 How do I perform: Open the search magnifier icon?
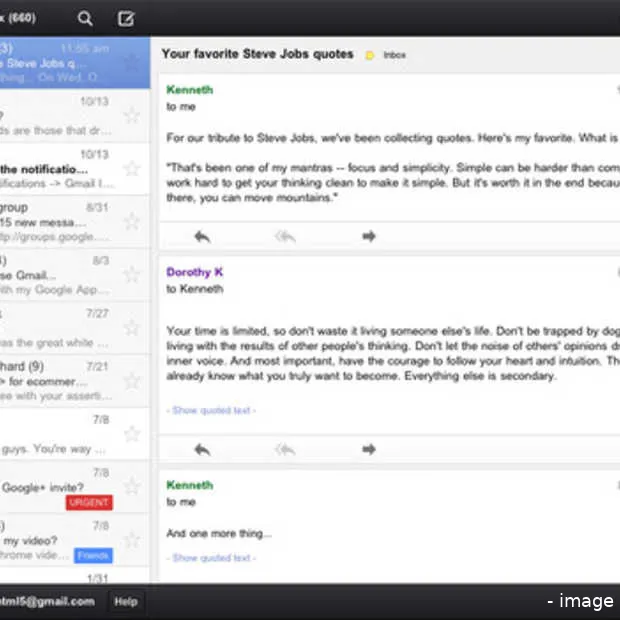pyautogui.click(x=85, y=18)
